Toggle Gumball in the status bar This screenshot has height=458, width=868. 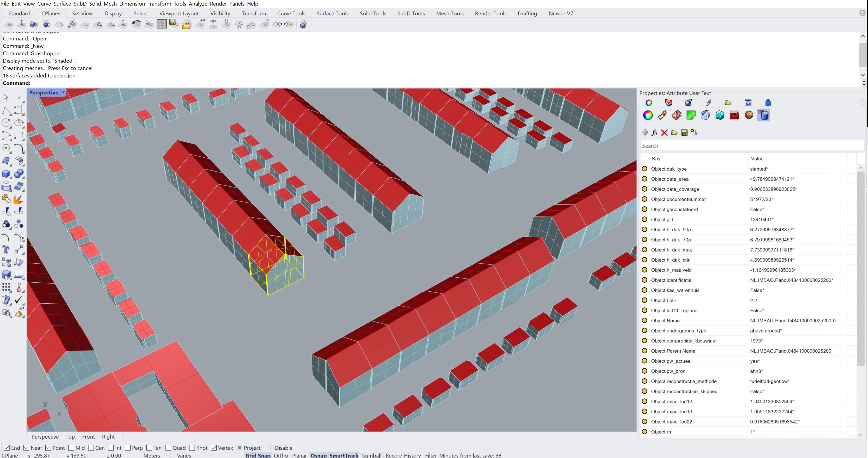tap(371, 455)
